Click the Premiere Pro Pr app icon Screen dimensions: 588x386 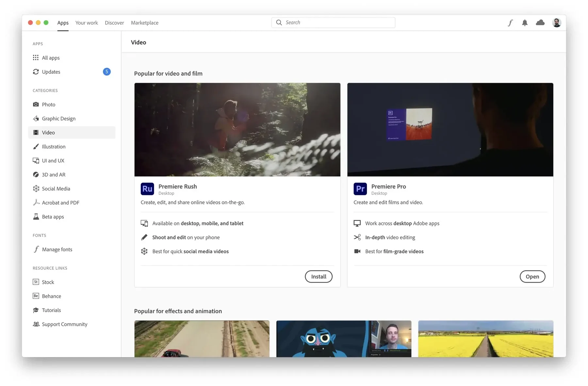(x=360, y=189)
